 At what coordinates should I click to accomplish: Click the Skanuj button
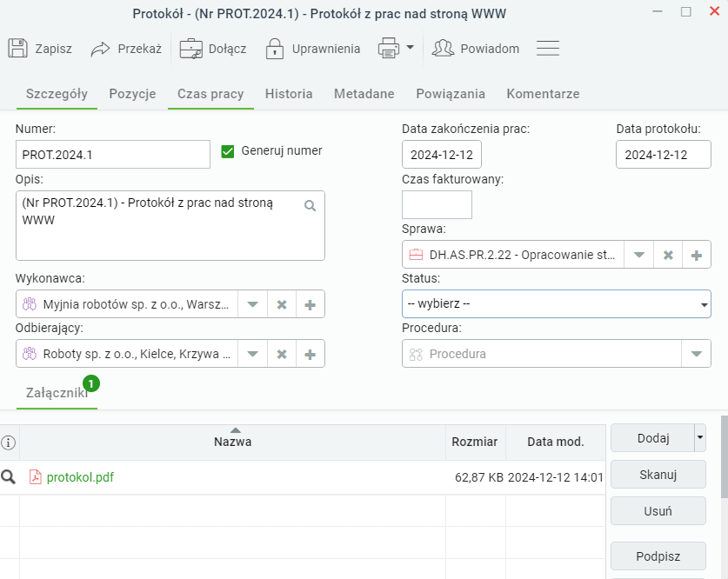tap(658, 474)
